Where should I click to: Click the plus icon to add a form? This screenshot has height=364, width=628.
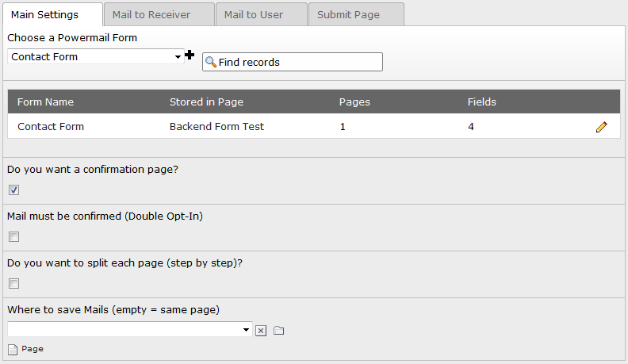coord(190,55)
